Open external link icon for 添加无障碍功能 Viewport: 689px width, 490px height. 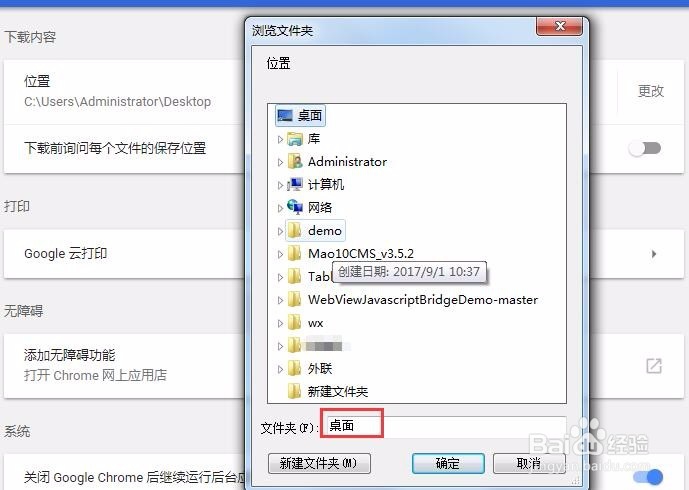[654, 366]
